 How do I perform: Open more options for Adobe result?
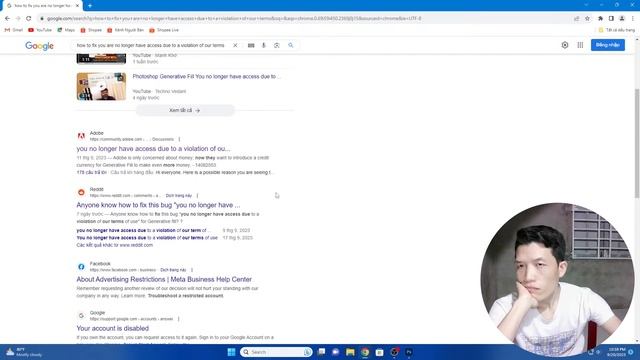pyautogui.click(x=179, y=139)
